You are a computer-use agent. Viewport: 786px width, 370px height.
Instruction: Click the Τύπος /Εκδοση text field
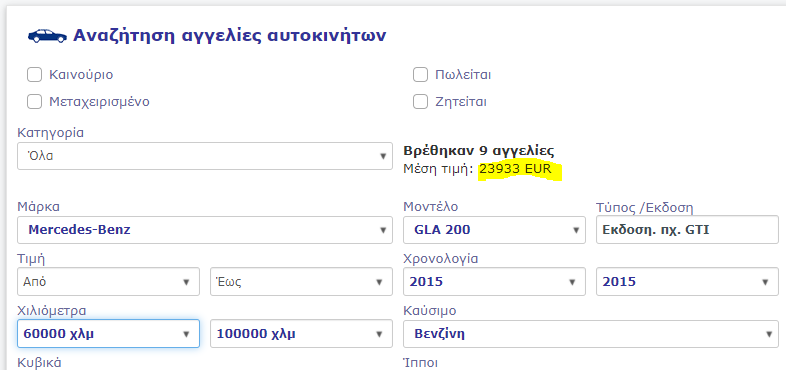pyautogui.click(x=687, y=230)
